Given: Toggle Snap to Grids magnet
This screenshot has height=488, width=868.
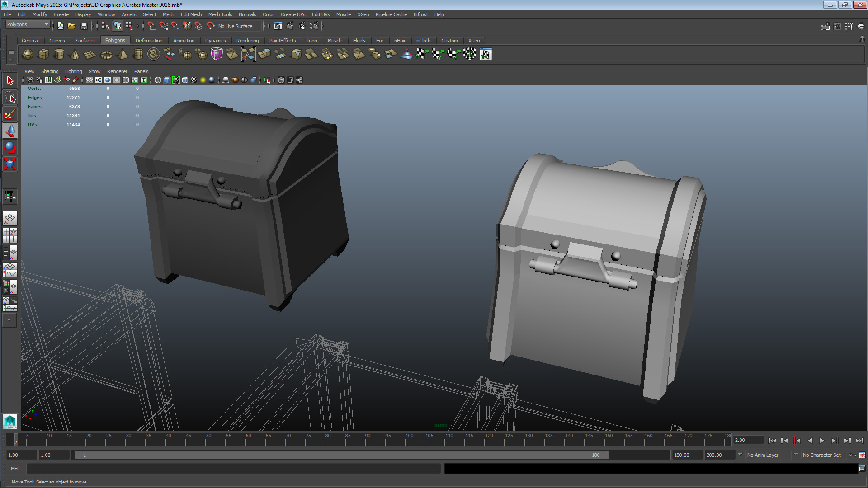Looking at the screenshot, I should click(152, 26).
